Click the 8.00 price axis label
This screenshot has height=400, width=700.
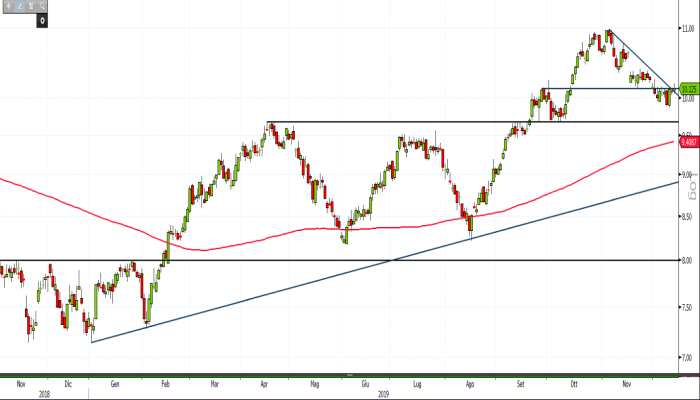(x=686, y=261)
